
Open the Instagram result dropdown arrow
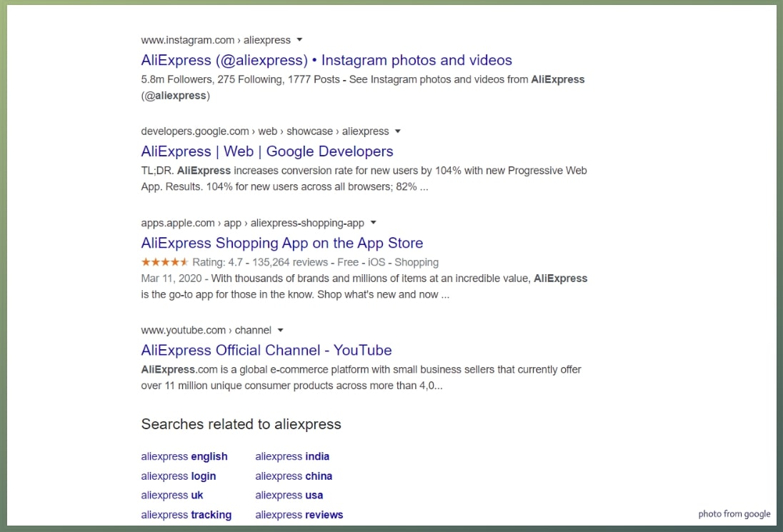pos(299,40)
